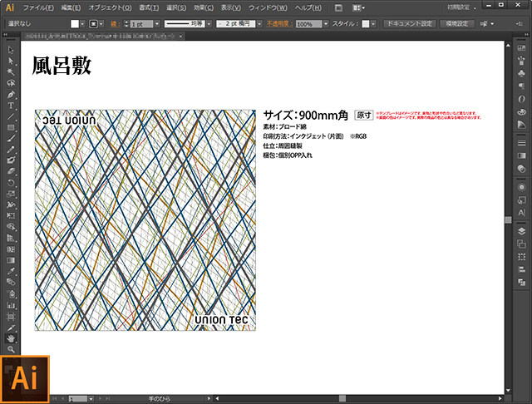Pick the Column Graph tool
Screen dimensions: 532x404
(11, 305)
